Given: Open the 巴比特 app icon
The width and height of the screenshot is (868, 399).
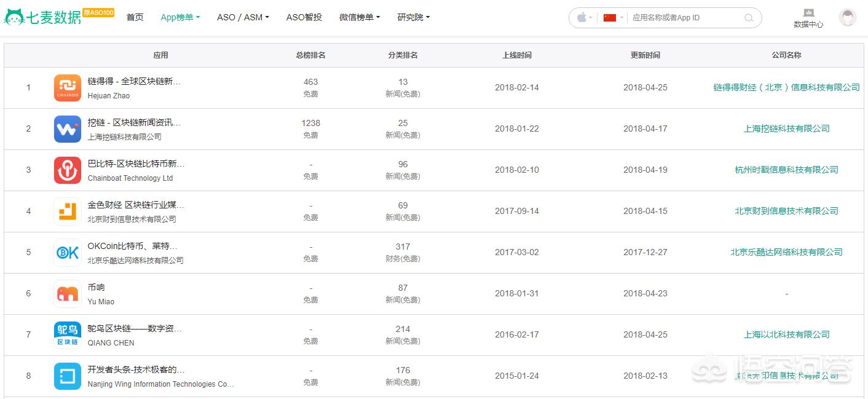Looking at the screenshot, I should click(x=68, y=170).
